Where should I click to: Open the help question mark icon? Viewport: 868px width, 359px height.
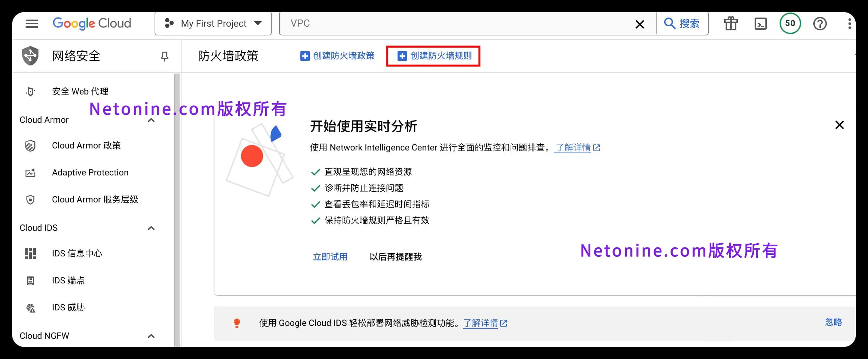point(820,24)
